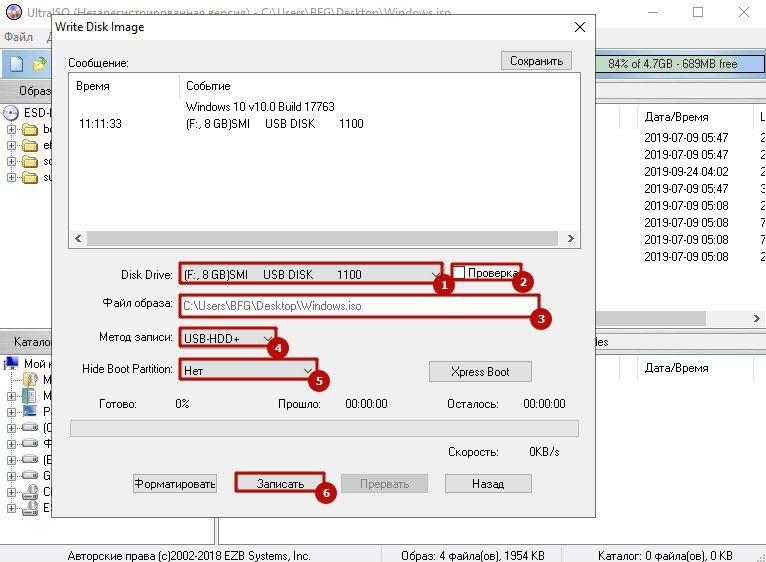766x562 pixels.
Task: Click the 'Скорость:' label value '0KB/s'
Action: coord(544,452)
